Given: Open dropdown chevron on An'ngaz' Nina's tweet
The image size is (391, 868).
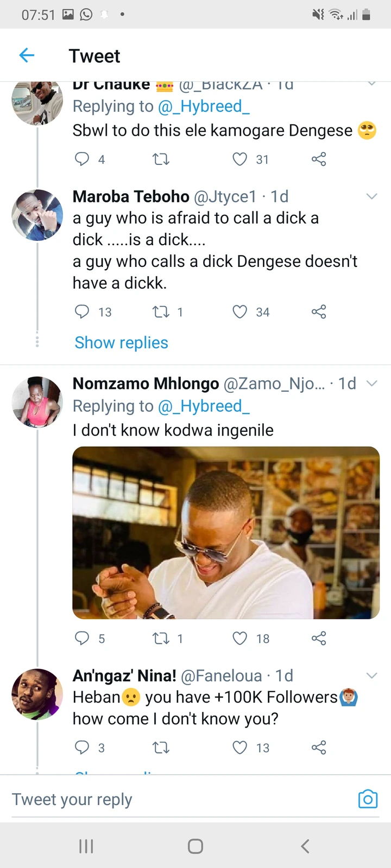Looking at the screenshot, I should coord(372,675).
